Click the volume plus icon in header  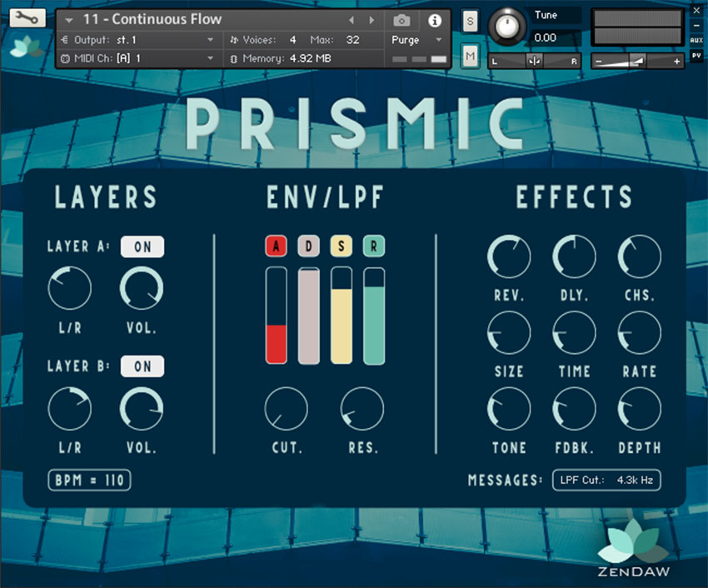click(676, 62)
